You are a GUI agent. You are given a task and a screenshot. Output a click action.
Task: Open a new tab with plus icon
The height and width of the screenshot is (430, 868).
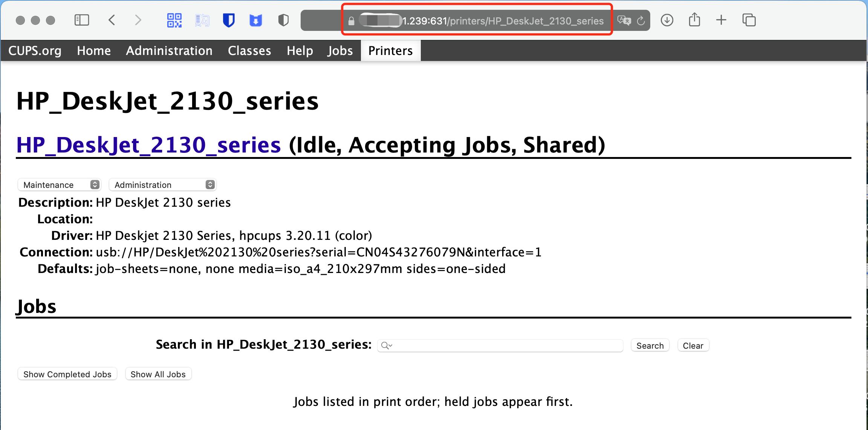721,20
